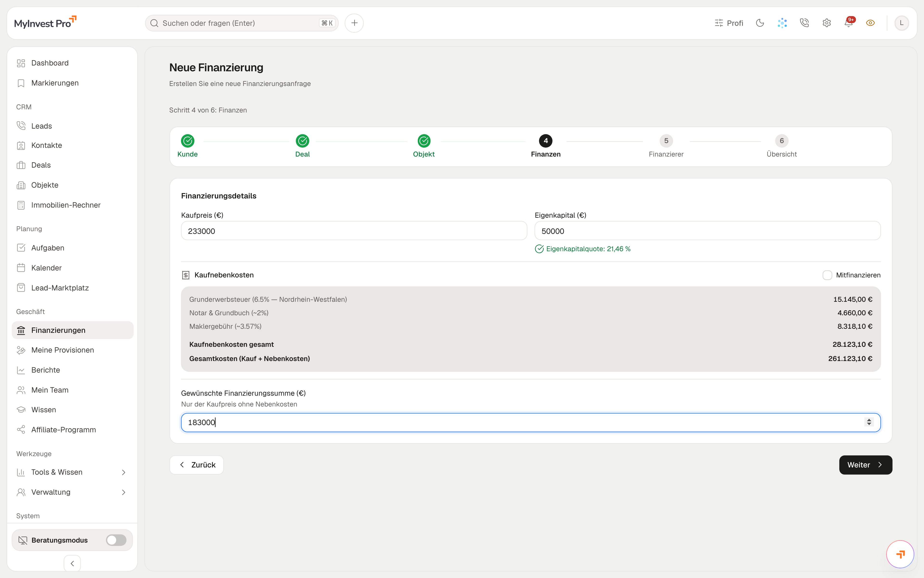Screen dimensions: 924x578
Task: Click the Zurück button
Action: [197, 465]
